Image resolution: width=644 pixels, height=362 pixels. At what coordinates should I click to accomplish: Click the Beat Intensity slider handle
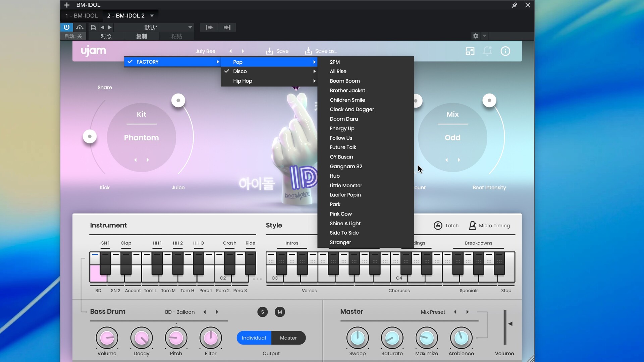point(489,101)
